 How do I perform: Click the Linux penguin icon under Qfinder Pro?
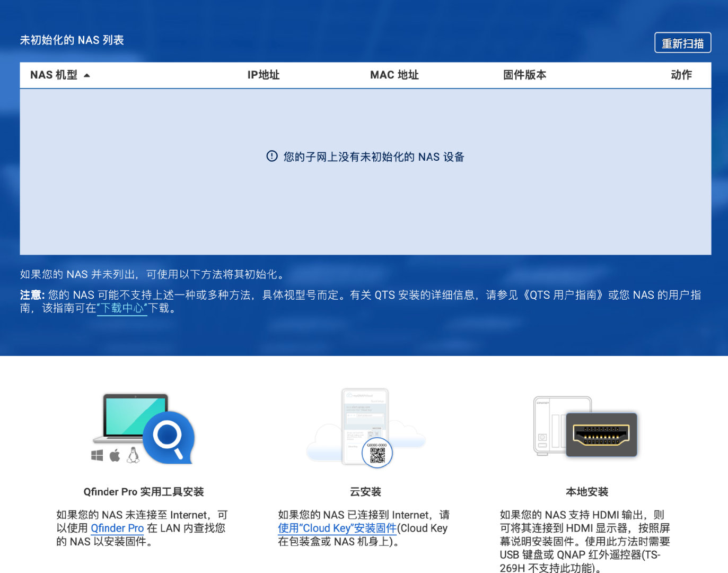pos(133,454)
